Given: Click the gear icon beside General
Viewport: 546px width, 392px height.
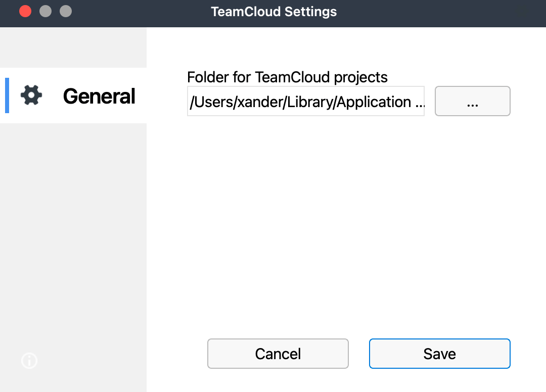Looking at the screenshot, I should click(x=31, y=95).
